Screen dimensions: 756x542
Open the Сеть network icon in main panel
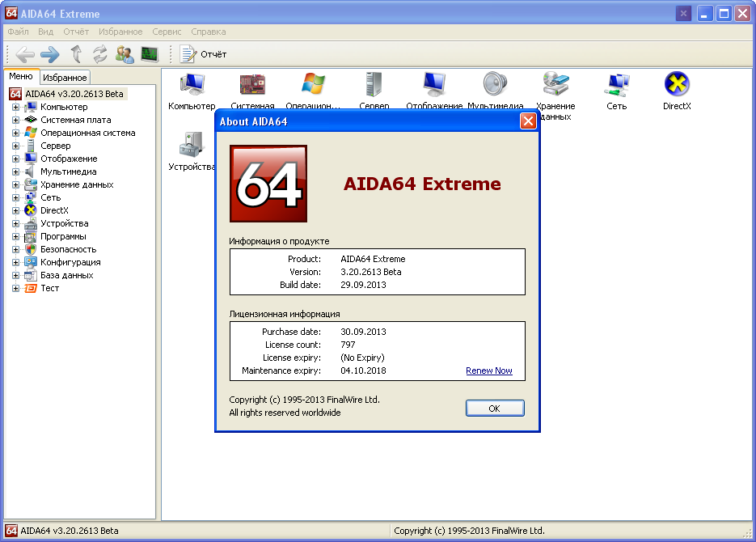(617, 85)
